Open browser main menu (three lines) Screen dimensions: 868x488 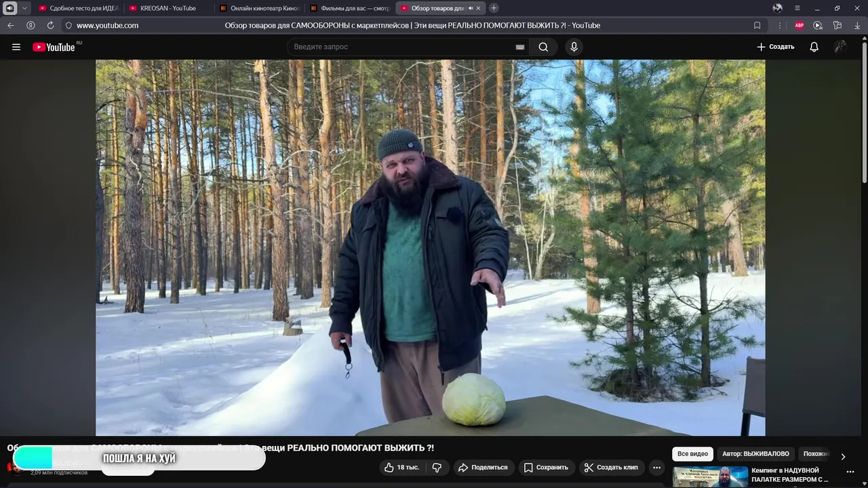(797, 8)
